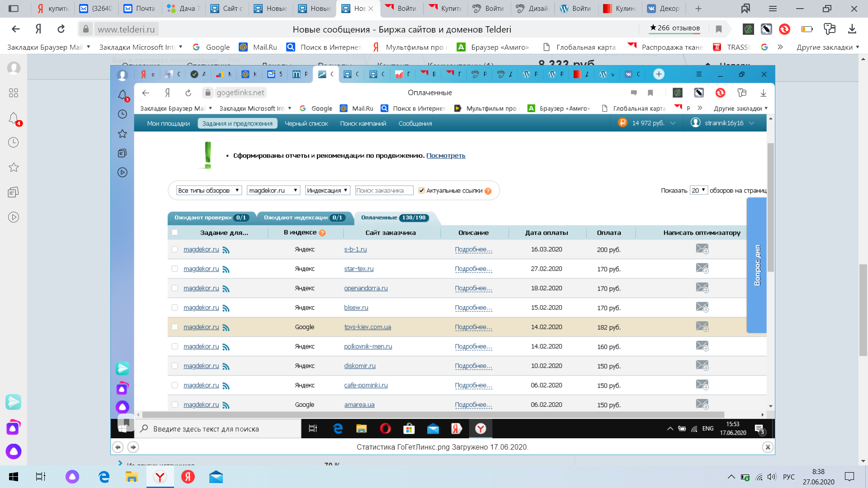This screenshot has width=868, height=488.
Task: Go to previous image arrow
Action: [118, 447]
